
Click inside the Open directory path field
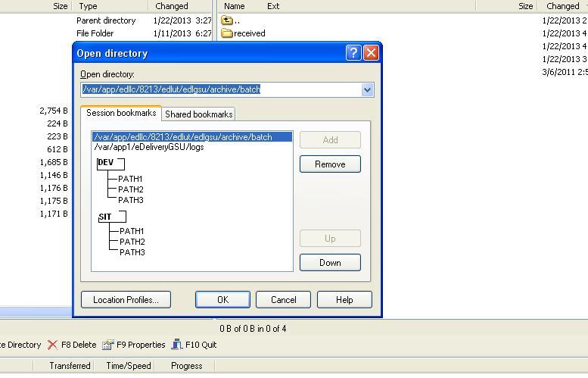(219, 89)
